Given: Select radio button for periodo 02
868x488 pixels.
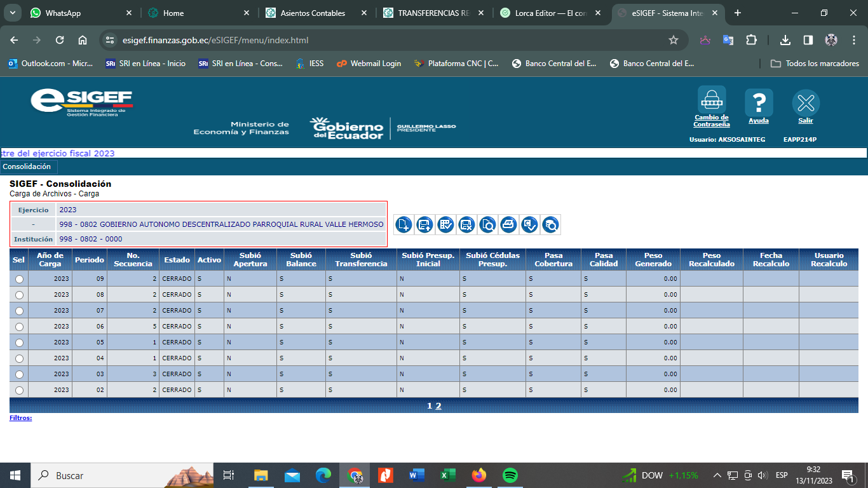Looking at the screenshot, I should pyautogui.click(x=19, y=390).
